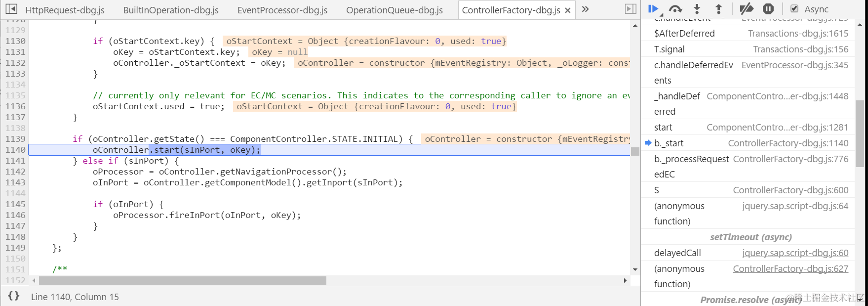Click Transactions-dbg.js:1615 file reference

click(x=798, y=33)
